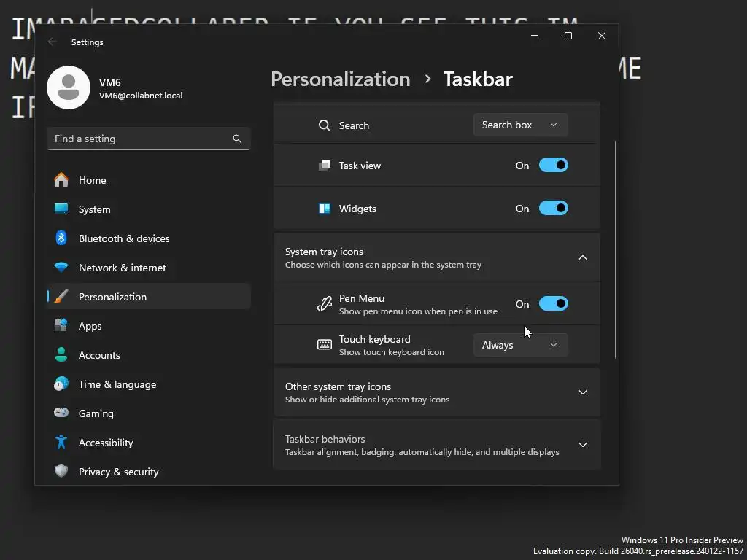Toggle off the Pen Menu switch
The image size is (747, 560).
coord(553,304)
